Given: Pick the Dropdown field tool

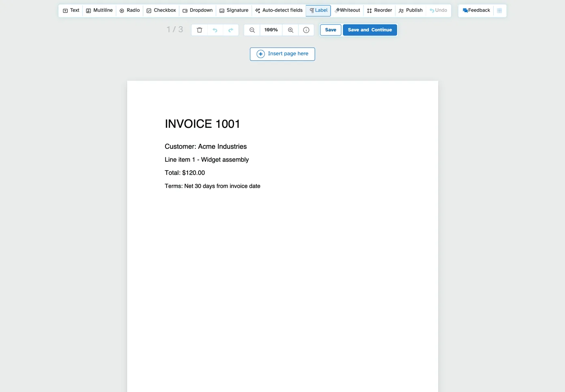Looking at the screenshot, I should (x=197, y=10).
